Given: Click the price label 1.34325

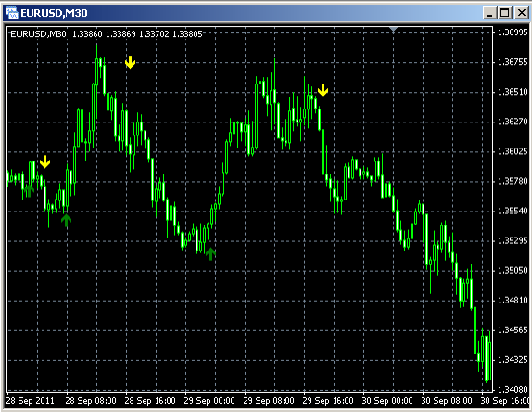Looking at the screenshot, I should (513, 359).
